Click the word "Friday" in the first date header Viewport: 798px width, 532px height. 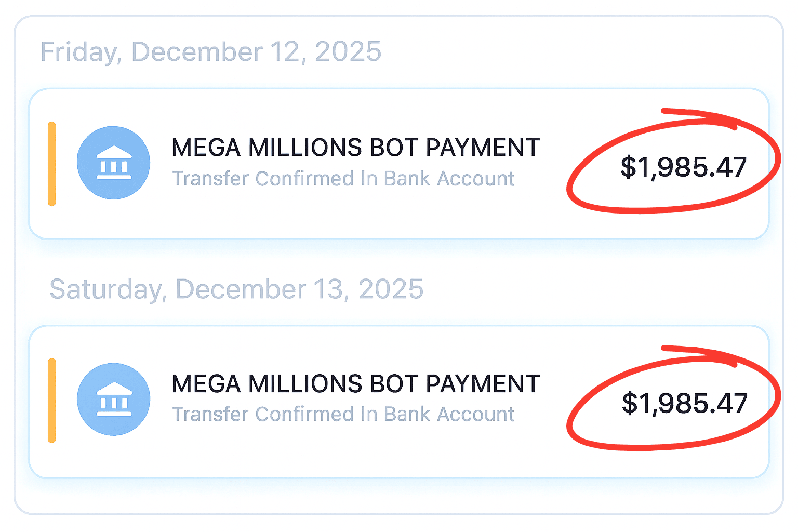point(80,52)
